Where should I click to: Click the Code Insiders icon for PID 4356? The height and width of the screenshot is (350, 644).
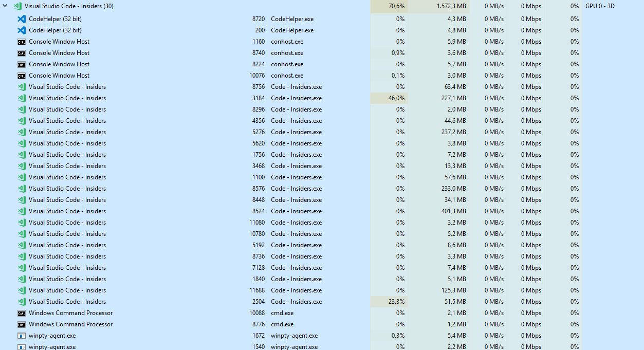pyautogui.click(x=22, y=121)
